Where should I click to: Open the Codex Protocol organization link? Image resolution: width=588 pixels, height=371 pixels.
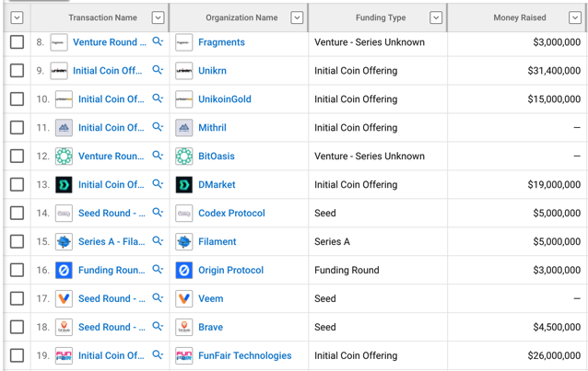pyautogui.click(x=231, y=214)
